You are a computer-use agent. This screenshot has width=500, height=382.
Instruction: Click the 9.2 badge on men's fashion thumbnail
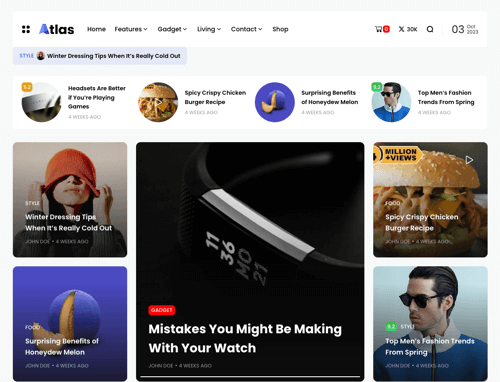coord(376,87)
